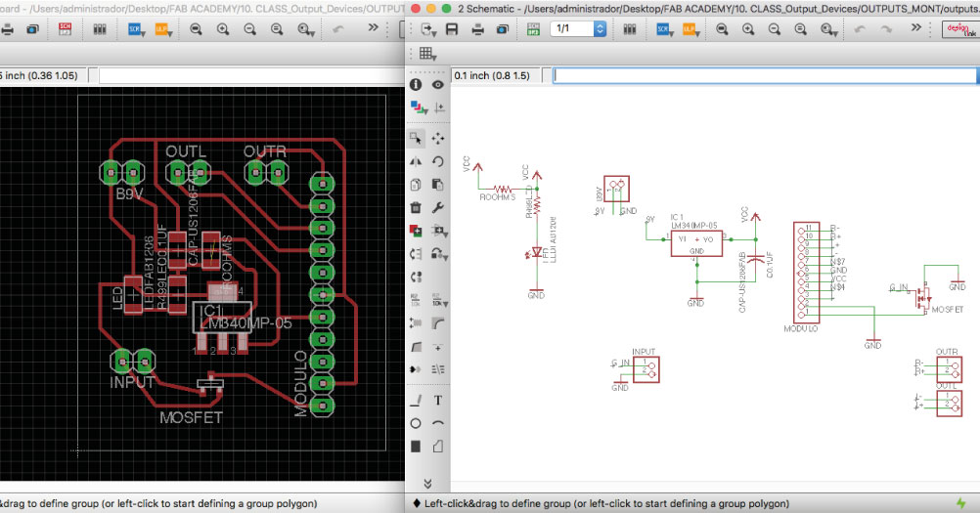Select the Copy tool
The width and height of the screenshot is (980, 513).
click(x=416, y=185)
